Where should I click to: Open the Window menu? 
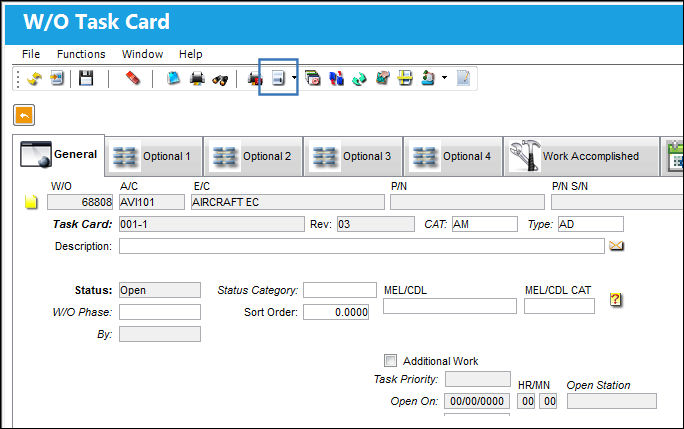click(x=143, y=54)
